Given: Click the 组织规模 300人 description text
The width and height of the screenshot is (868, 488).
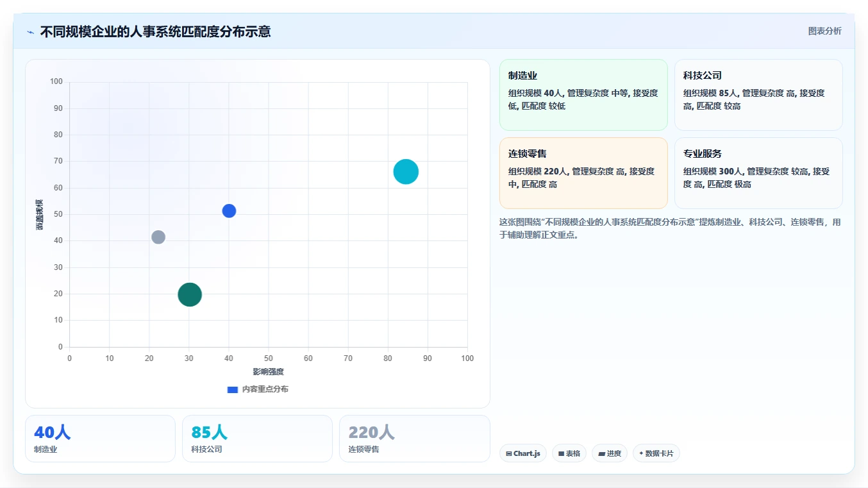Looking at the screenshot, I should (756, 178).
